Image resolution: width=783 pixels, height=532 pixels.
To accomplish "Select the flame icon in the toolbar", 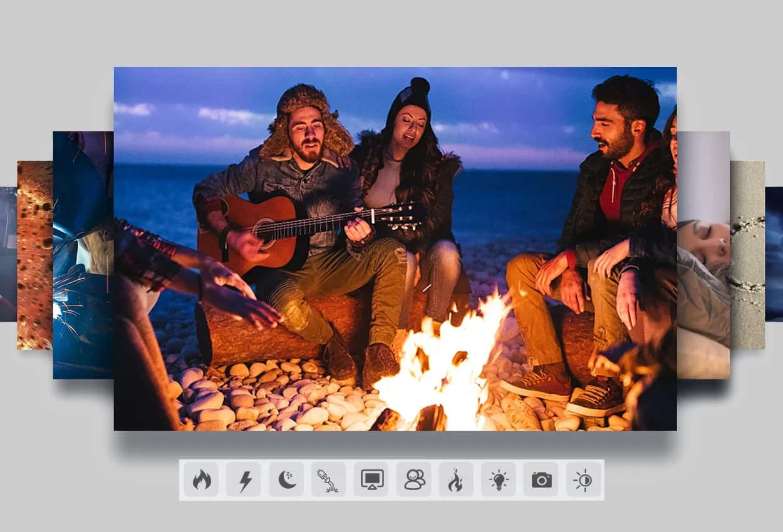I will pyautogui.click(x=201, y=480).
